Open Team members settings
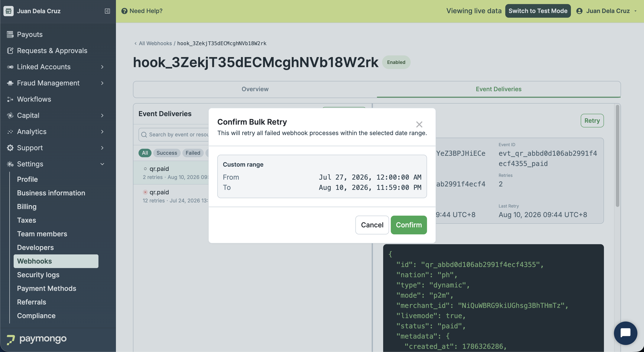 coord(42,234)
